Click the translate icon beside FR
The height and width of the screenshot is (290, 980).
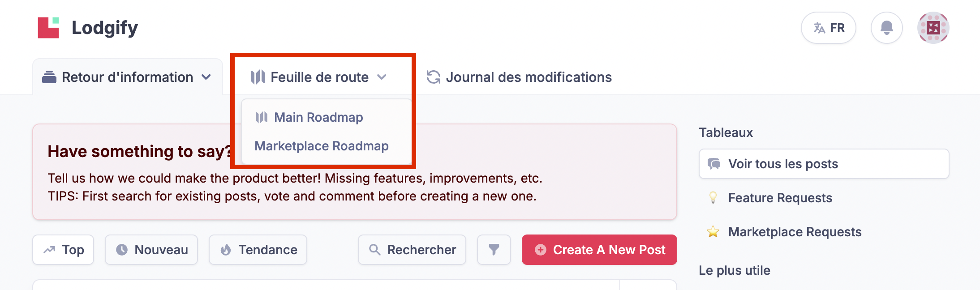819,28
